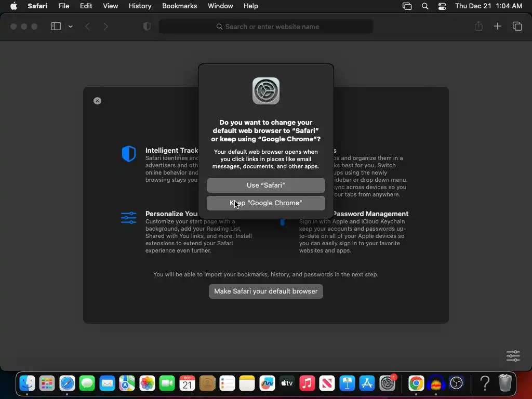Open Music from the Dock

coord(308,383)
